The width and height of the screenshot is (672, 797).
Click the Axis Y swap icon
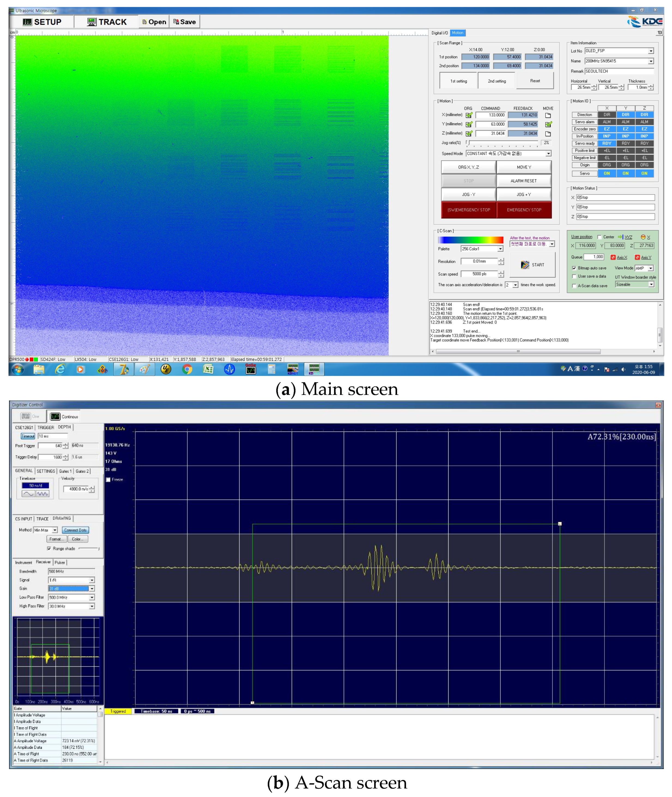[x=637, y=258]
